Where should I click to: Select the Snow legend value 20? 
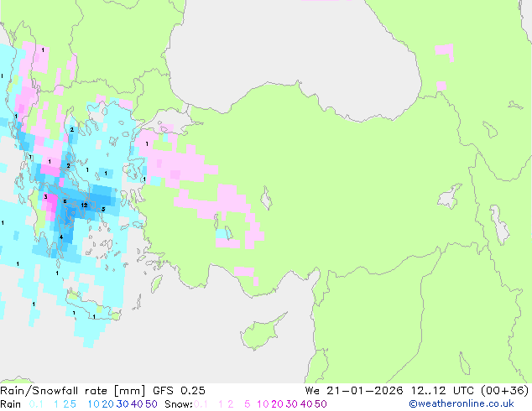click(x=277, y=404)
